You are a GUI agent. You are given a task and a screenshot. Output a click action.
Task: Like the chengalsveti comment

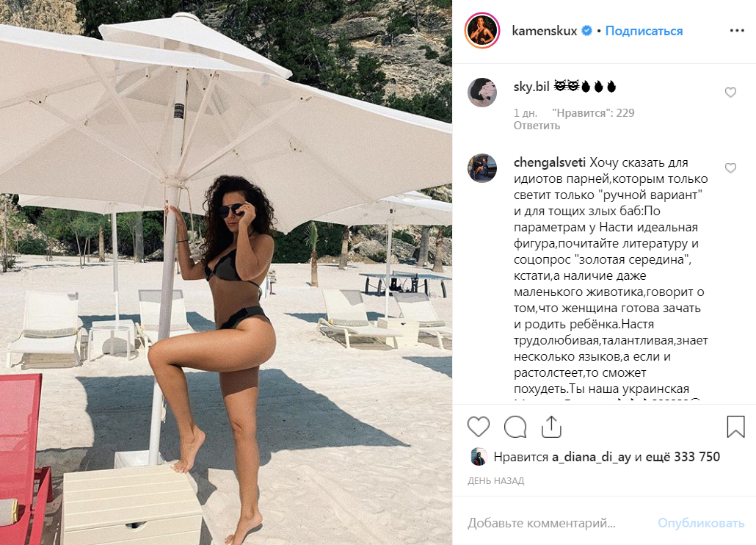point(730,168)
